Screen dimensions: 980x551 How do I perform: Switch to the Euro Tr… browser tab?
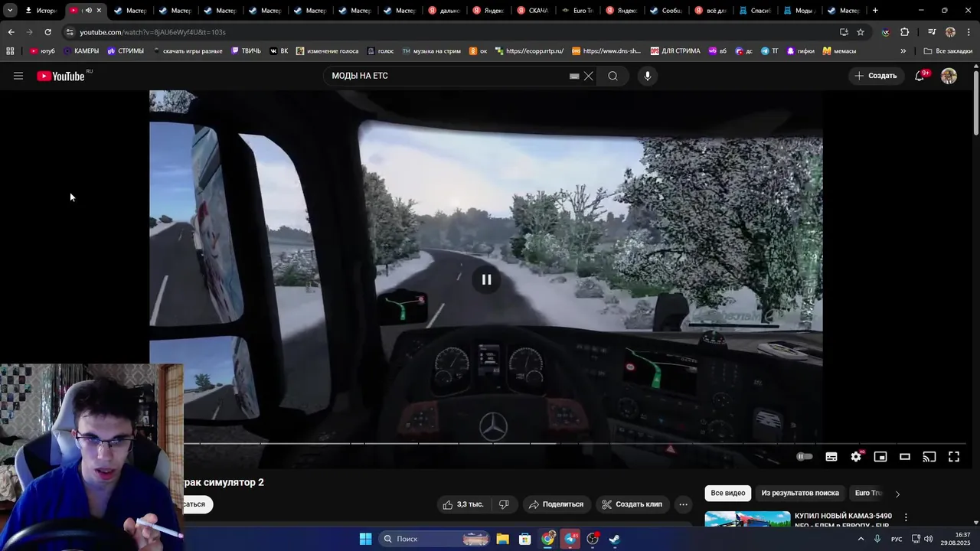[x=579, y=11]
